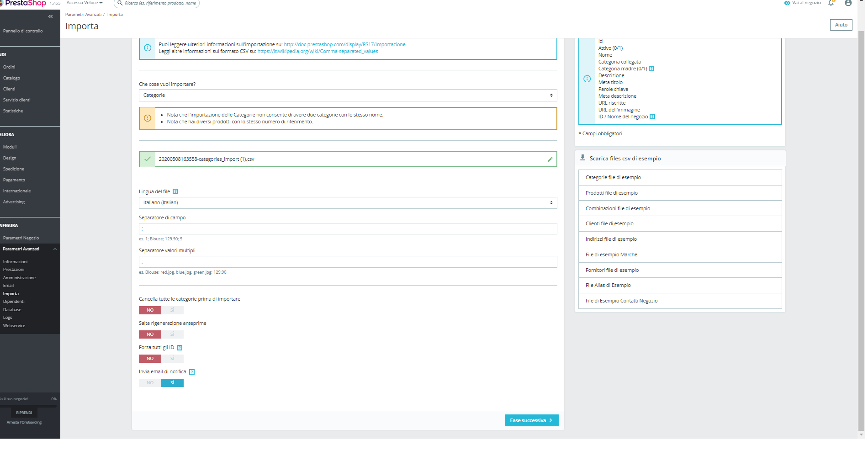Click the Separatore di campo input field

(x=348, y=229)
